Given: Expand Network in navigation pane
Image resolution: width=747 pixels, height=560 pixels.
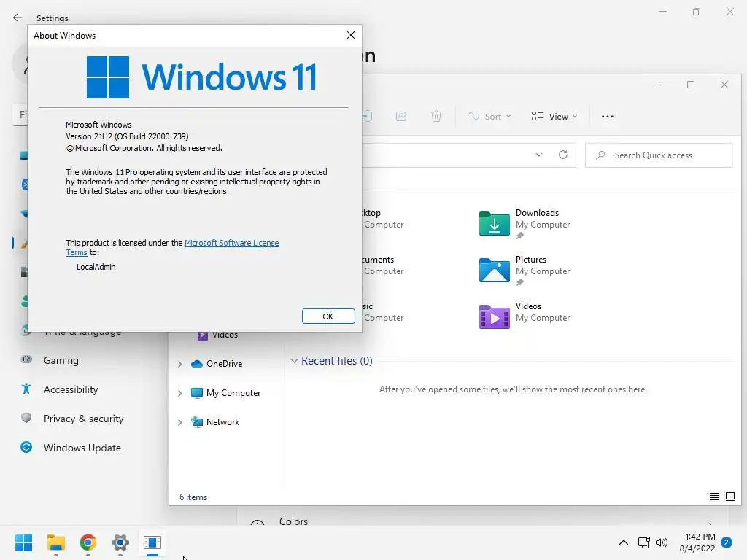Looking at the screenshot, I should [179, 422].
